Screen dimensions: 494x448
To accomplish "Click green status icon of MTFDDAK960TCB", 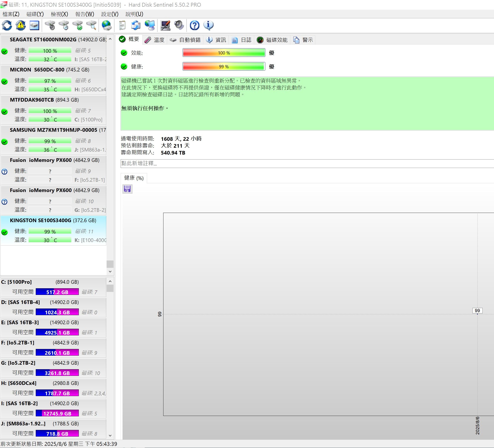I will [4, 112].
